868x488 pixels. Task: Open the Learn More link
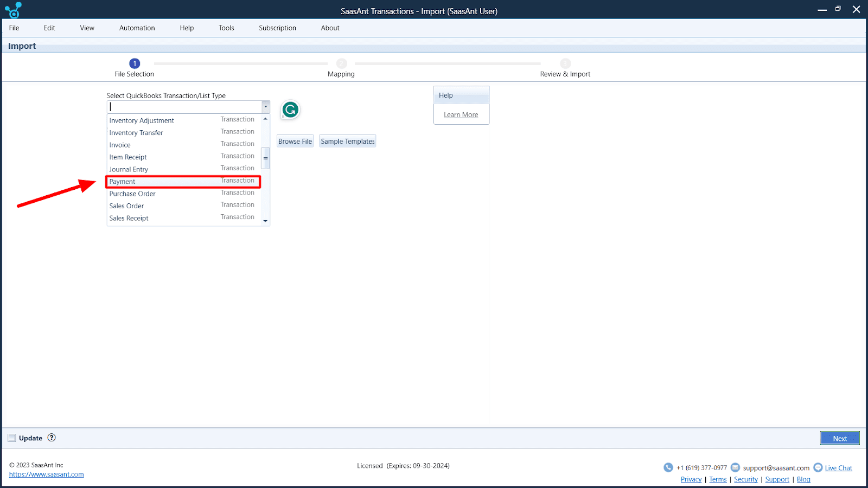pos(461,114)
